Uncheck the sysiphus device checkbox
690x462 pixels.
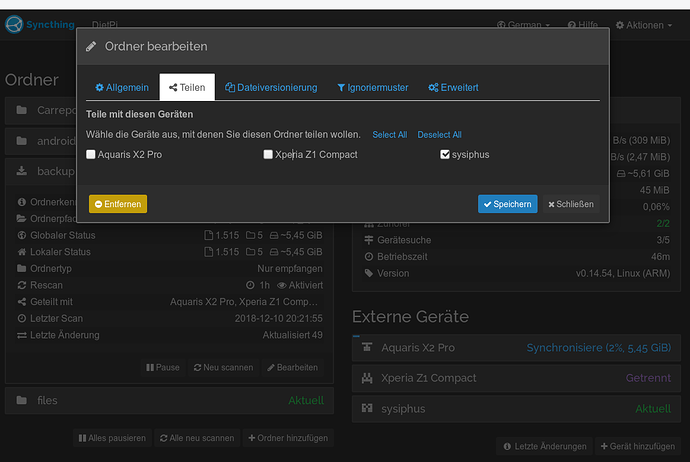pyautogui.click(x=445, y=154)
